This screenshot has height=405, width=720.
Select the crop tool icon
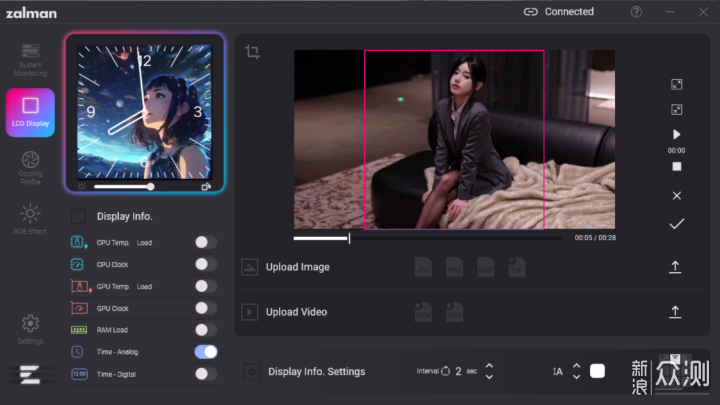coord(252,51)
